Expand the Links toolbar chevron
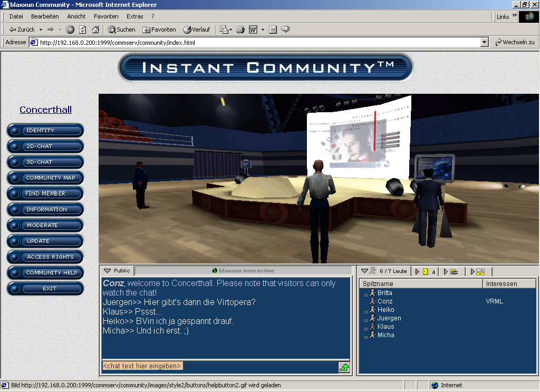The image size is (540, 392). (515, 15)
